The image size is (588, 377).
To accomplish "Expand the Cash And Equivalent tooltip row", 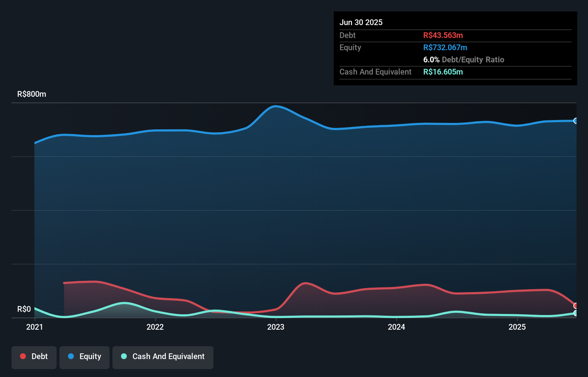I will pos(375,72).
